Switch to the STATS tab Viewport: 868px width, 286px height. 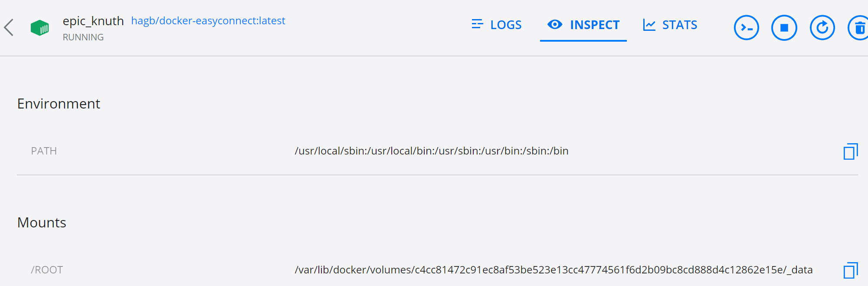(x=679, y=25)
